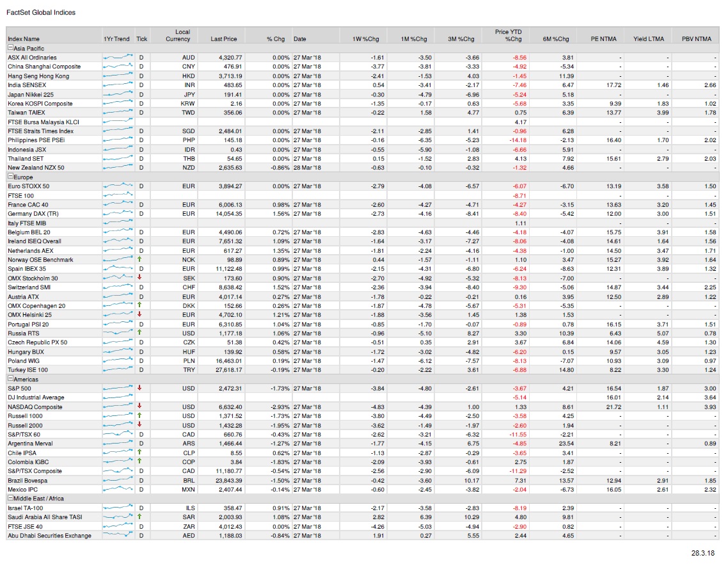The image size is (728, 585).
Task: Open the India SENSEX 1Yr trend sparkline
Action: (118, 85)
